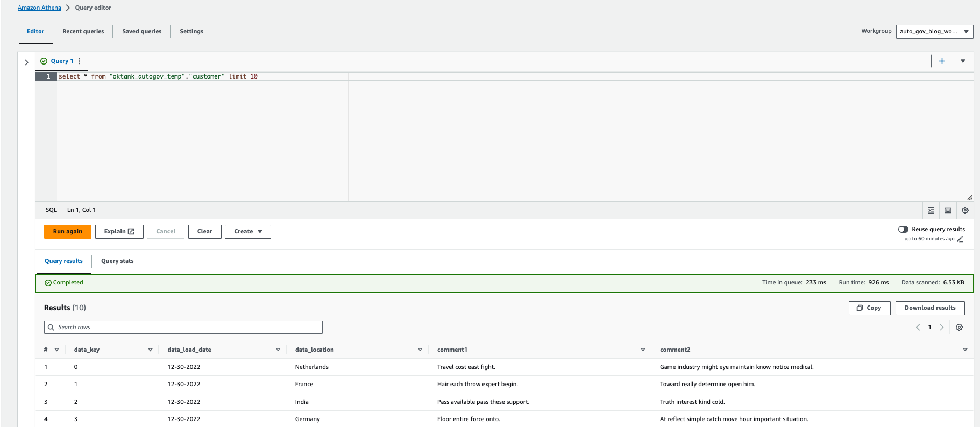The image size is (980, 427).
Task: Click the Run again button
Action: tap(68, 232)
